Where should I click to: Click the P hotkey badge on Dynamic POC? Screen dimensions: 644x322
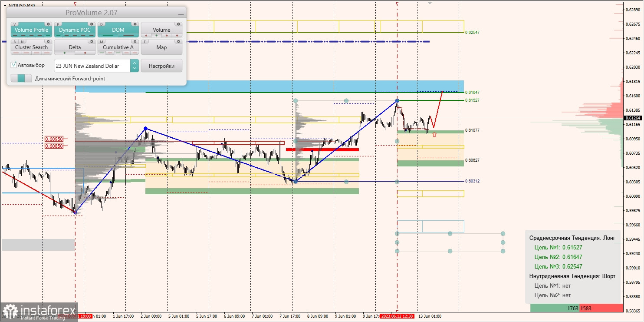(x=59, y=24)
